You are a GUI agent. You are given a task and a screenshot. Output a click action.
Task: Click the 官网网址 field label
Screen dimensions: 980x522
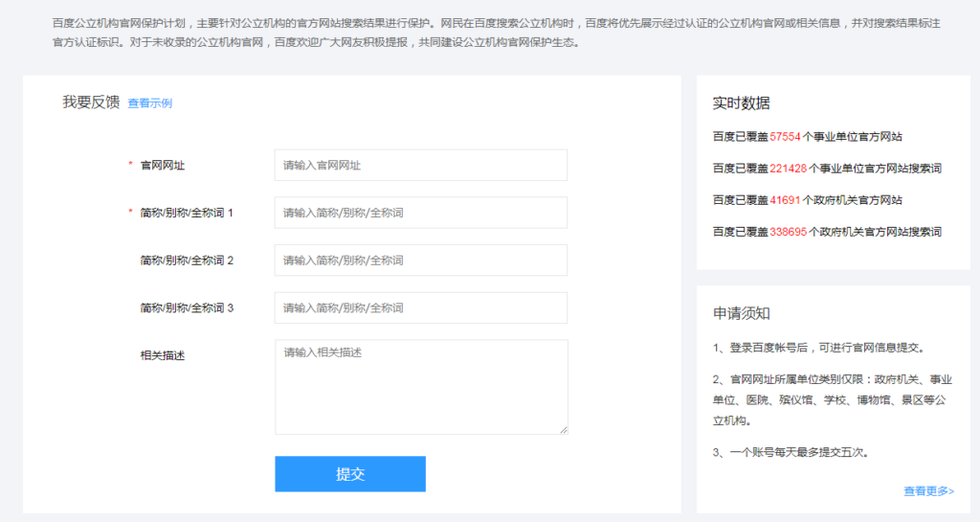tap(163, 165)
